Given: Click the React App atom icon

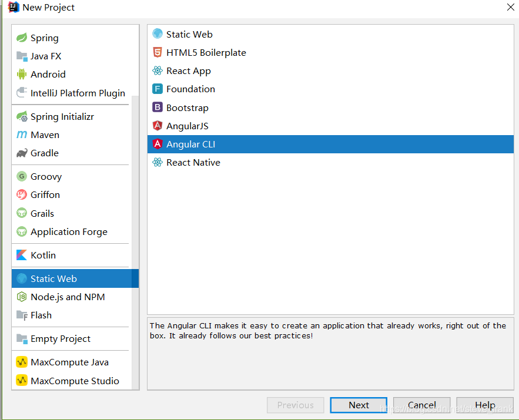Looking at the screenshot, I should tap(158, 70).
